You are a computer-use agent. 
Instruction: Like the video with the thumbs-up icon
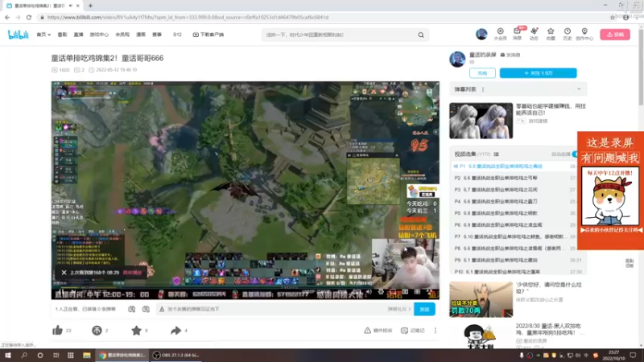coord(57,330)
